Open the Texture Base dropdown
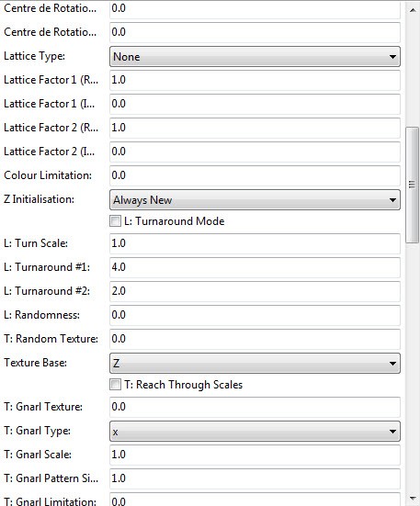The width and height of the screenshot is (420, 506). coord(255,364)
